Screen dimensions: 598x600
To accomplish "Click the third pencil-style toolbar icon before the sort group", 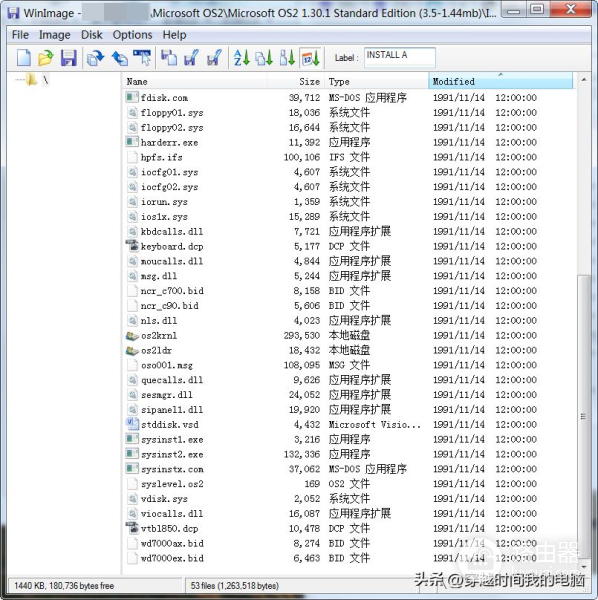I will point(214,58).
